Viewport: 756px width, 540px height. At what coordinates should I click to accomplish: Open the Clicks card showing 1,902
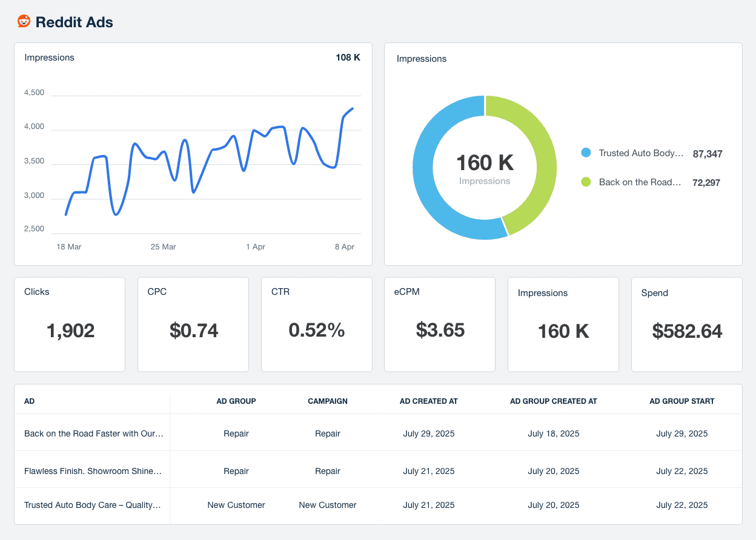tap(69, 324)
